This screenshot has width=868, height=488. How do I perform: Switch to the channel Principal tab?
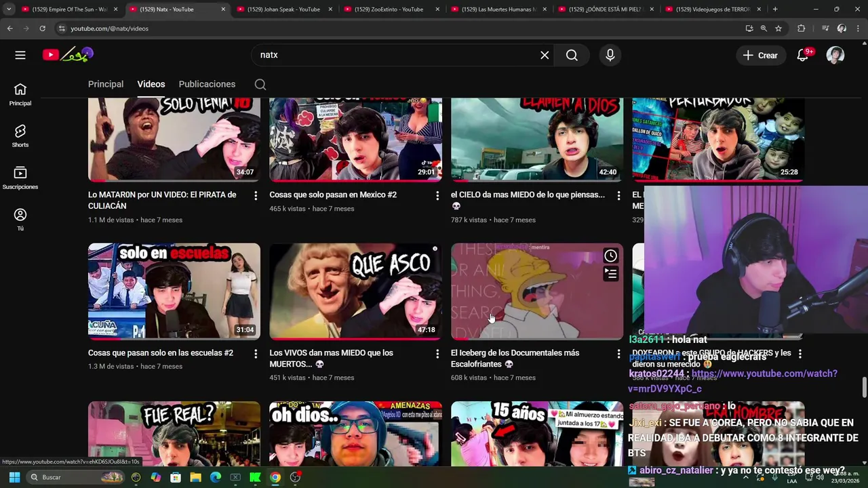pos(106,84)
